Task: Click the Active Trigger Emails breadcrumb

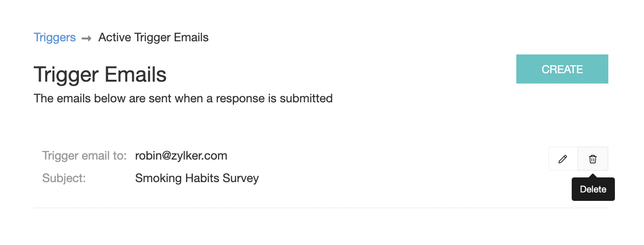Action: (153, 38)
